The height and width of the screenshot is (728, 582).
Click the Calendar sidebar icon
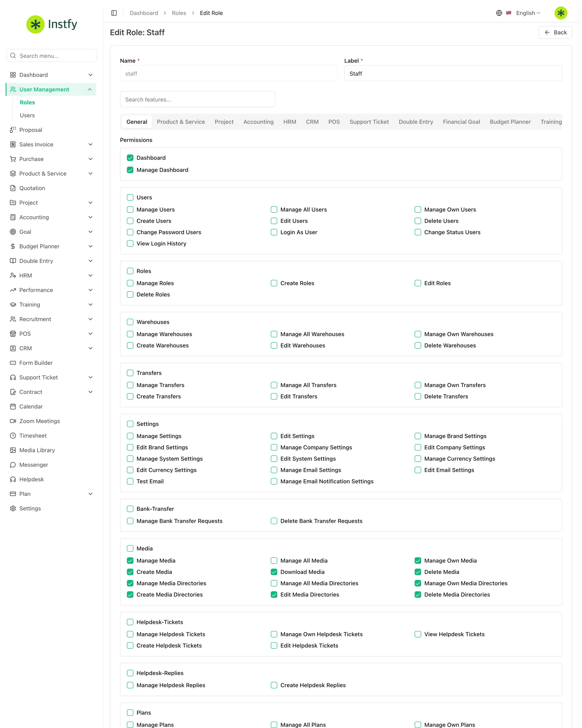tap(13, 407)
